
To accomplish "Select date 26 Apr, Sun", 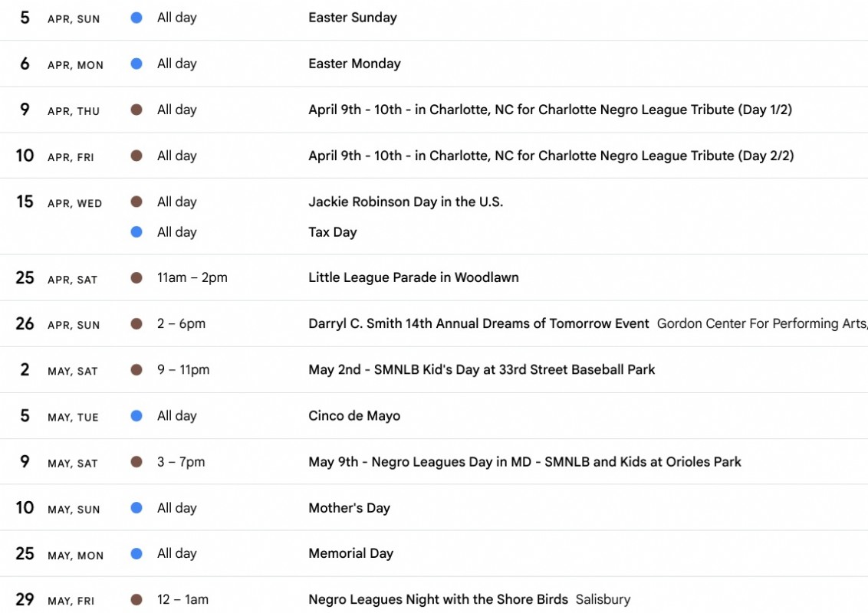I will pyautogui.click(x=25, y=323).
